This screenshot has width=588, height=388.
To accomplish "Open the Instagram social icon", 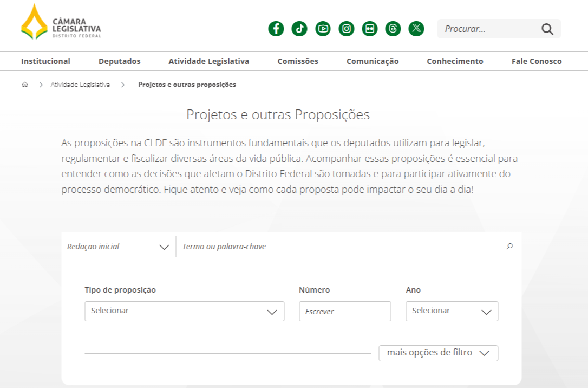I will tap(347, 29).
